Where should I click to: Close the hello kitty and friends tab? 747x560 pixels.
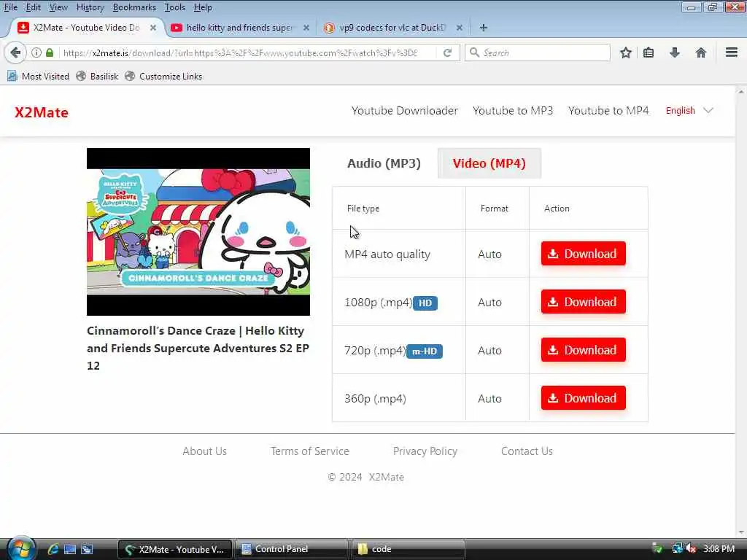[x=306, y=28]
